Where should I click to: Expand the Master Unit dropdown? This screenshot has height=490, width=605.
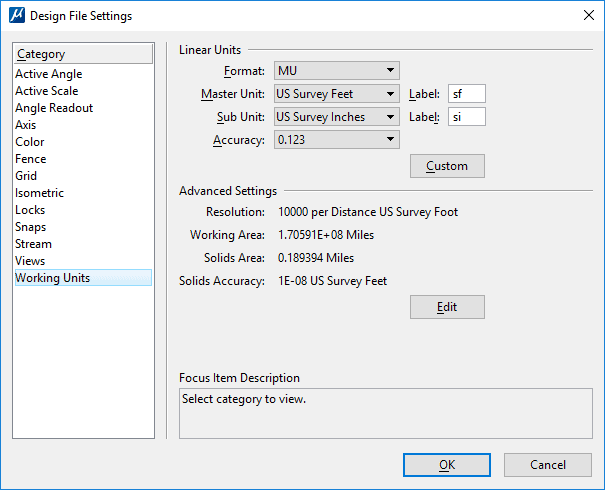(x=336, y=94)
